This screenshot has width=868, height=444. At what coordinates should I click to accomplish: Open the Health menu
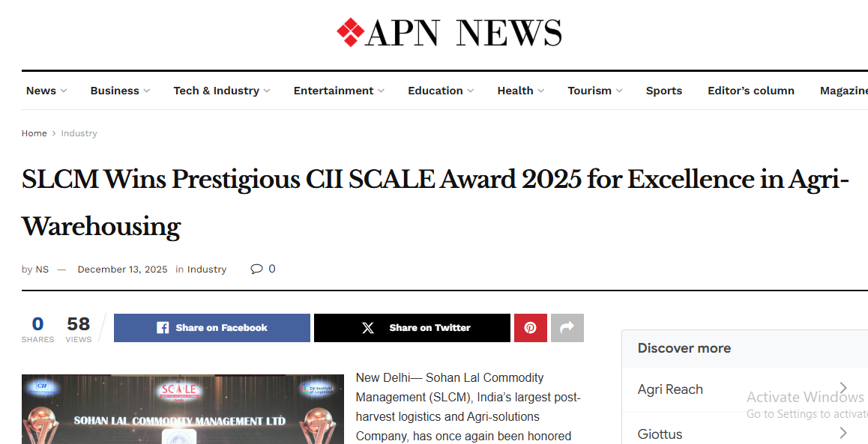pos(520,91)
